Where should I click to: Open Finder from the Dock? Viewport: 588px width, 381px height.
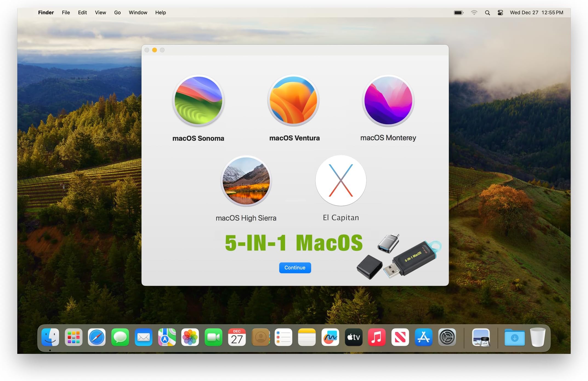[50, 337]
